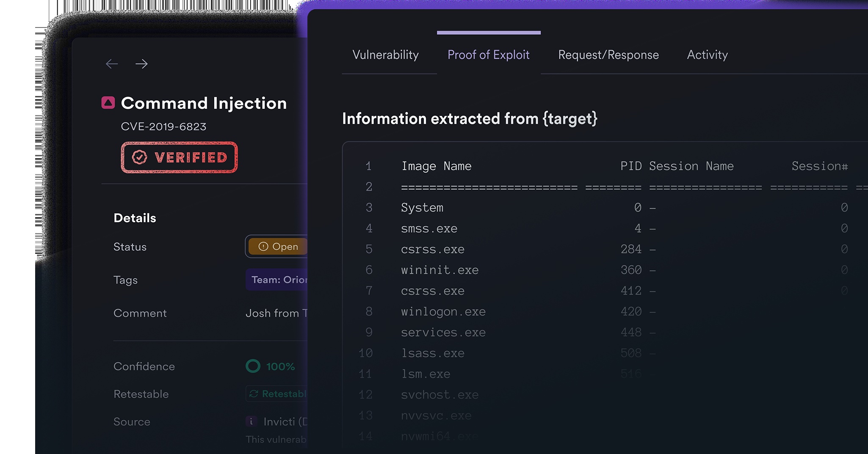Click the Invicti source logo icon
868x454 pixels.
point(252,421)
